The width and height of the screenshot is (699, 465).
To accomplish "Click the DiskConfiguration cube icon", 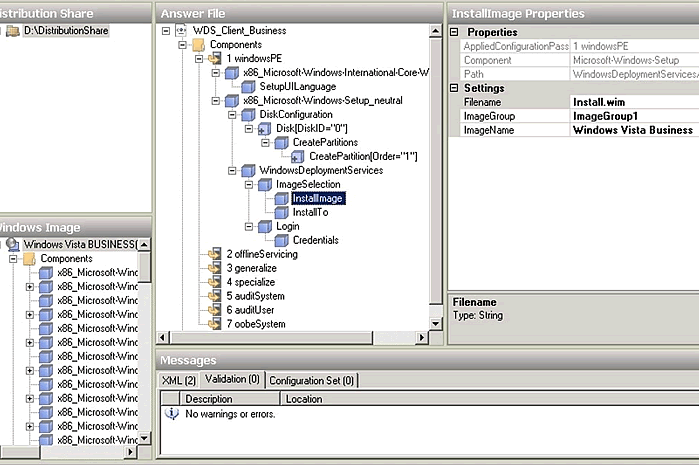I will click(248, 115).
